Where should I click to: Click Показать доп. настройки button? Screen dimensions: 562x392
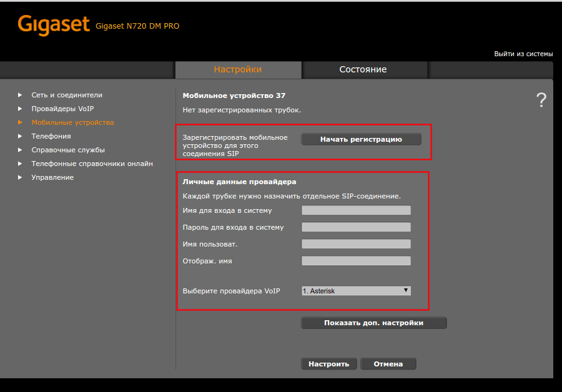tap(374, 323)
